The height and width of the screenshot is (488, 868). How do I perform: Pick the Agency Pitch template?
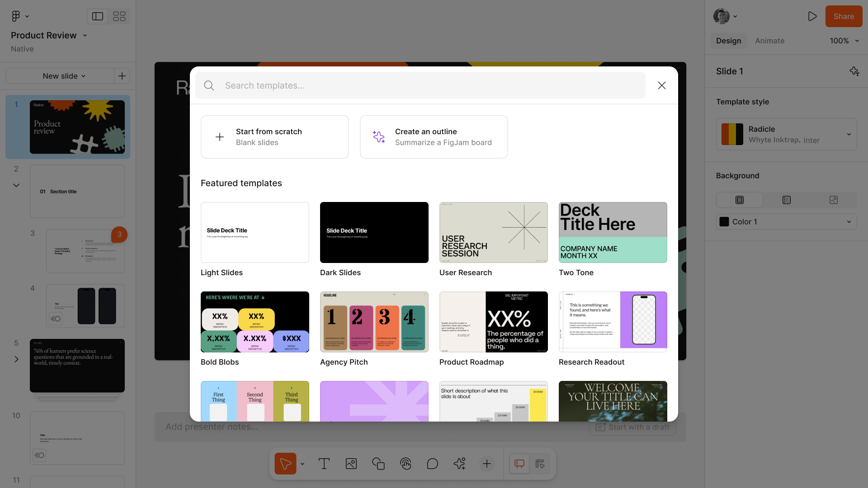[x=374, y=322]
